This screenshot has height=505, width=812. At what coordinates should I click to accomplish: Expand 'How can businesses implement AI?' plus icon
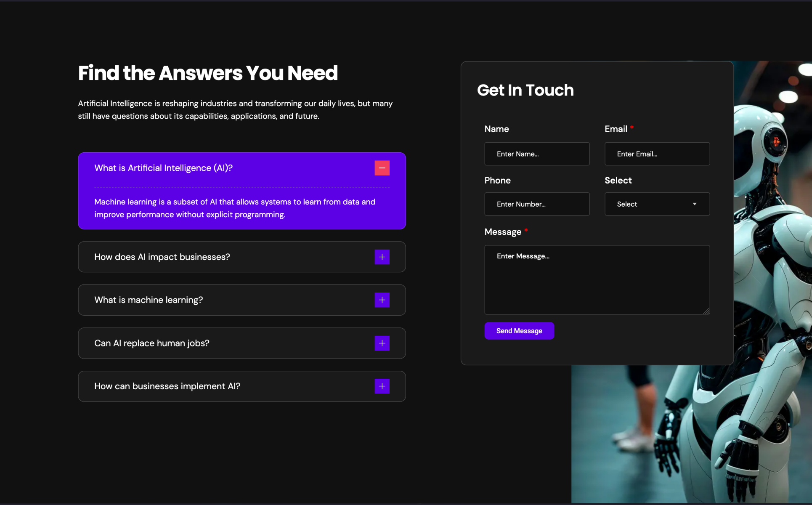(x=382, y=386)
